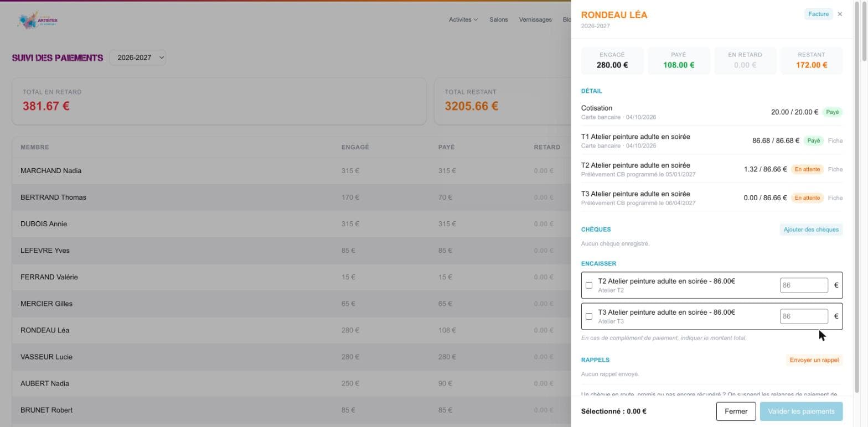
Task: Click Valider les paiements
Action: (x=801, y=412)
